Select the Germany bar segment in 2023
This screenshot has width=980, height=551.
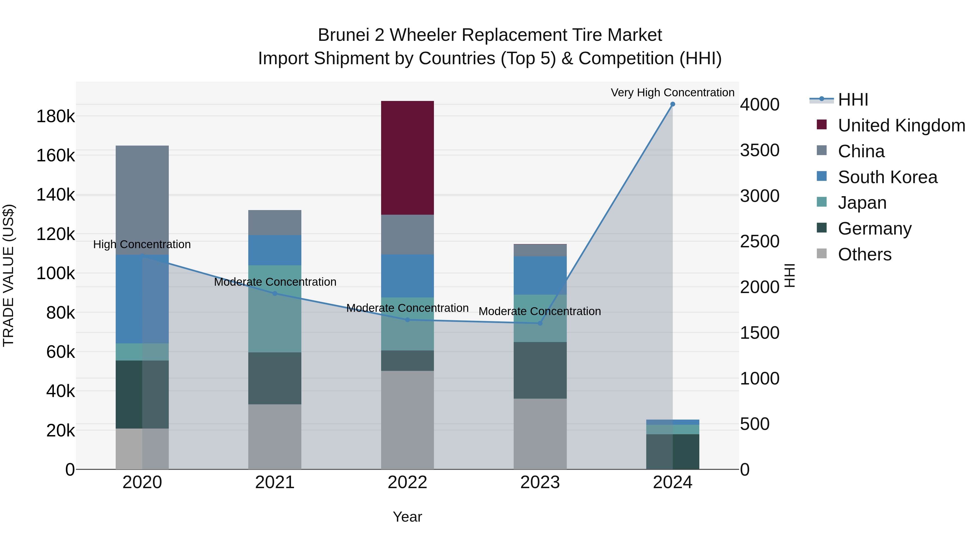pos(540,370)
